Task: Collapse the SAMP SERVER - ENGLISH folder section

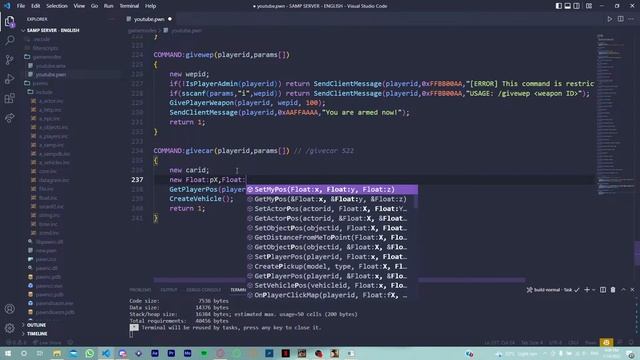Action: pyautogui.click(x=53, y=30)
